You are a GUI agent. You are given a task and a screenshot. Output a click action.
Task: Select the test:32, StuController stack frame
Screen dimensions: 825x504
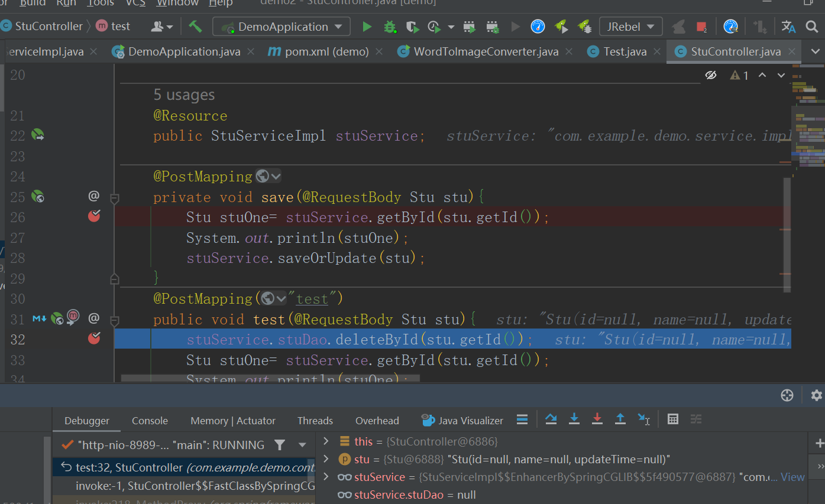coord(183,467)
